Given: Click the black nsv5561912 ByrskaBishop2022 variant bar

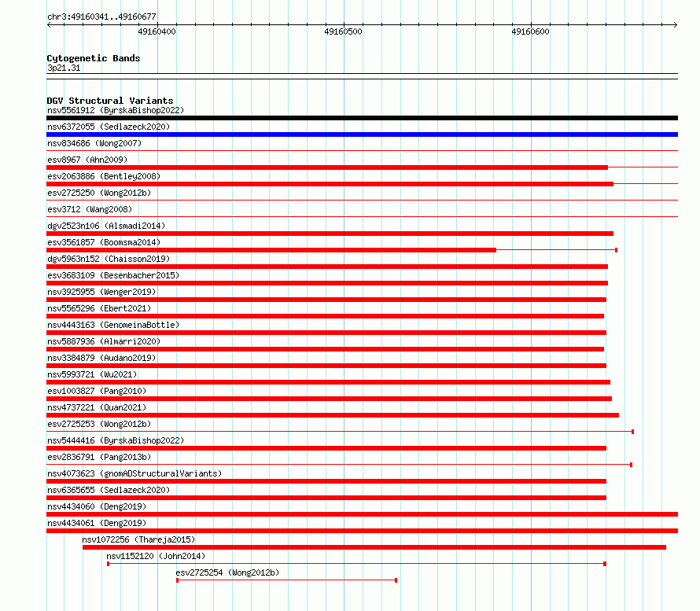Looking at the screenshot, I should click(362, 118).
